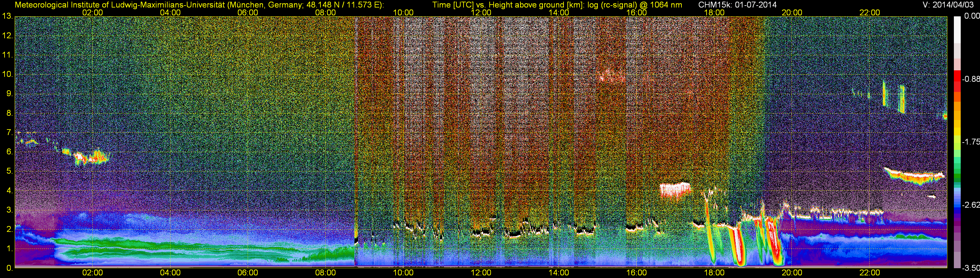980x278 pixels.
Task: Click the -3.50 color scale label
Action: point(971,268)
